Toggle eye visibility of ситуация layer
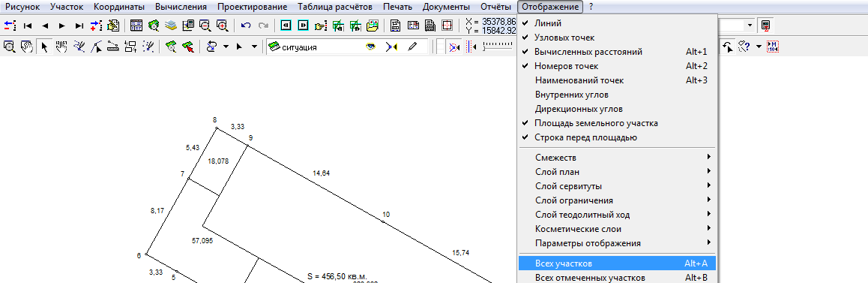This screenshot has height=283, width=868. (x=370, y=47)
